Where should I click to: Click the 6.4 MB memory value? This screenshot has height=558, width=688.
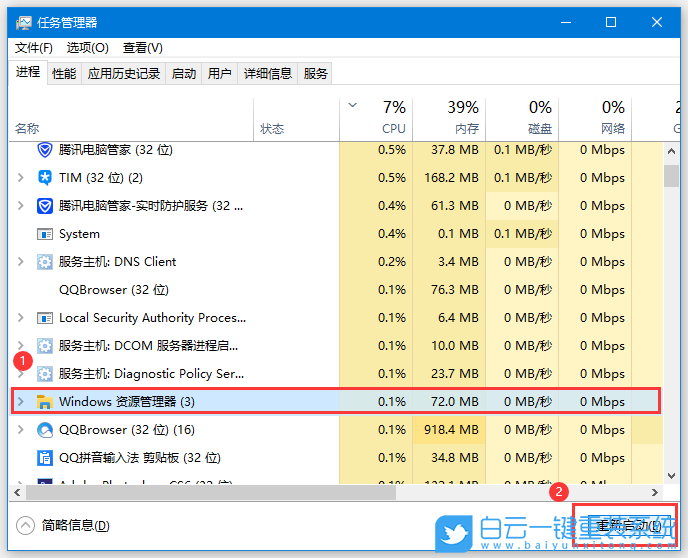point(458,318)
